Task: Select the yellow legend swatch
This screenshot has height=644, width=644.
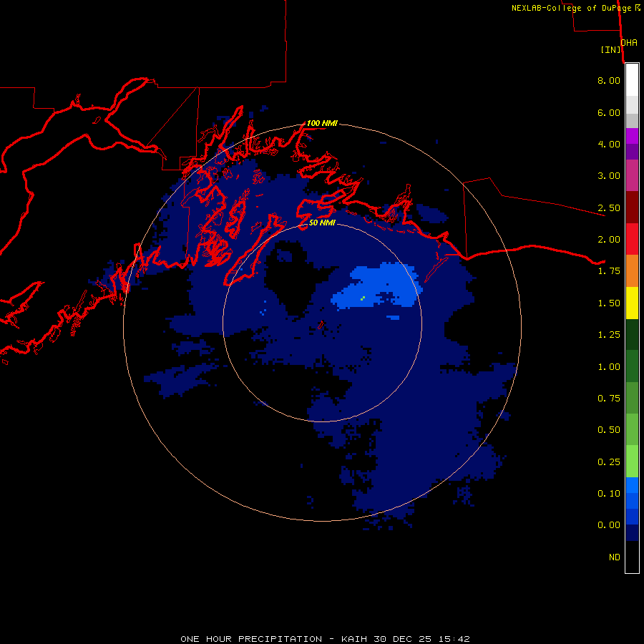Action: [x=632, y=303]
